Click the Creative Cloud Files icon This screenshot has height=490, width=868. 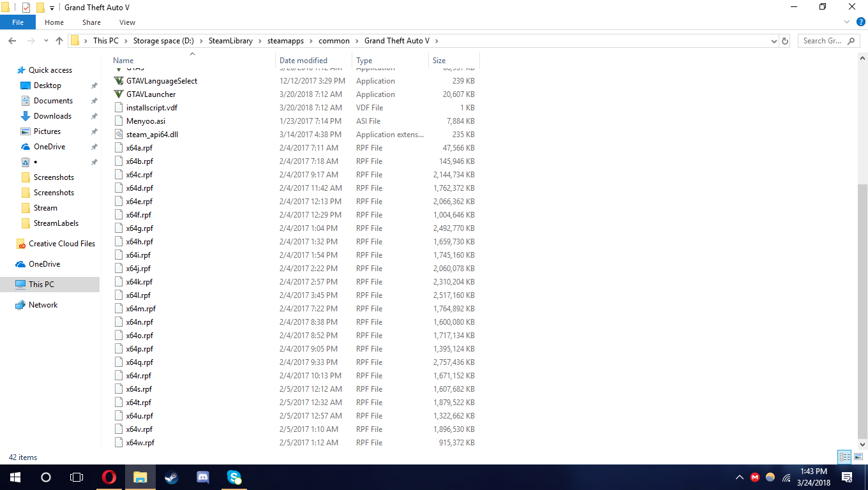21,244
